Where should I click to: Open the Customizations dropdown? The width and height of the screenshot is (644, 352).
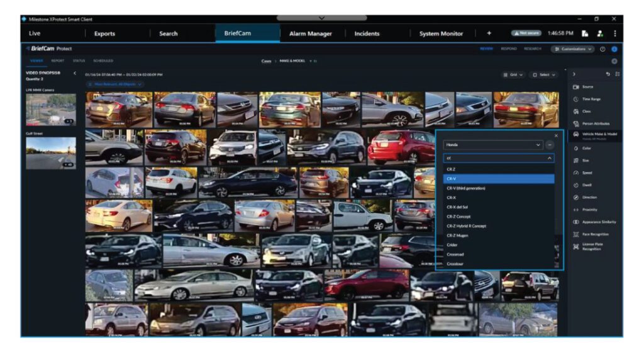572,49
